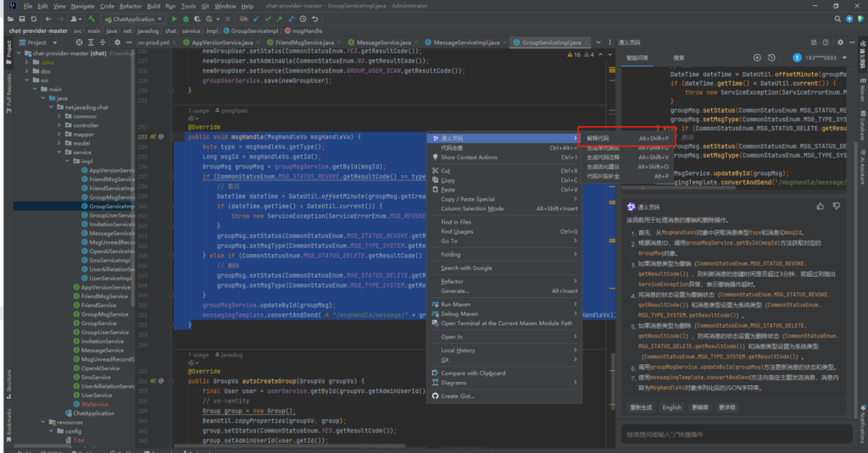This screenshot has width=868, height=453.
Task: Open chat history clock icon
Action: click(x=773, y=58)
